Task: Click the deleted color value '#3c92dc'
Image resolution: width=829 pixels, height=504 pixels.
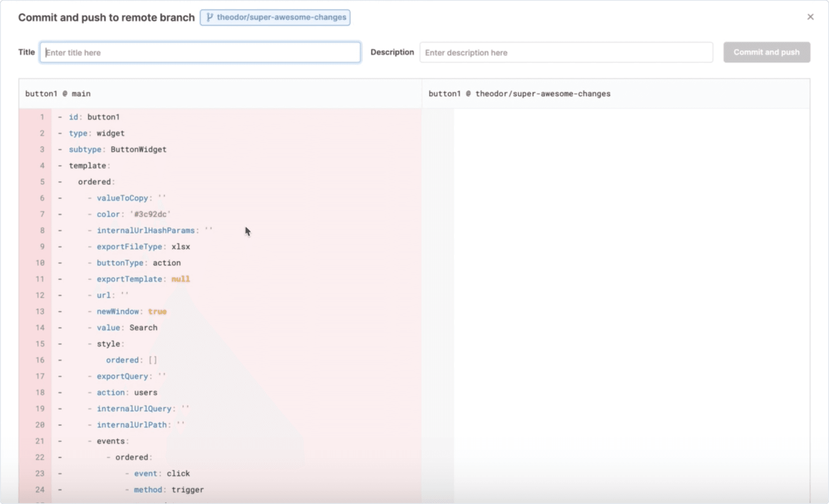Action: 150,214
